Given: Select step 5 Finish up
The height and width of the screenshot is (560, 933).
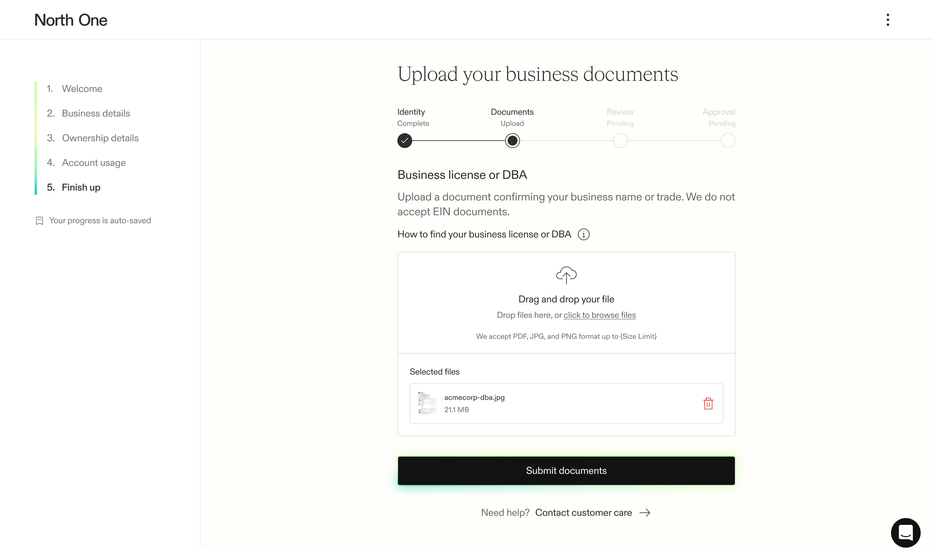Looking at the screenshot, I should coord(74,187).
